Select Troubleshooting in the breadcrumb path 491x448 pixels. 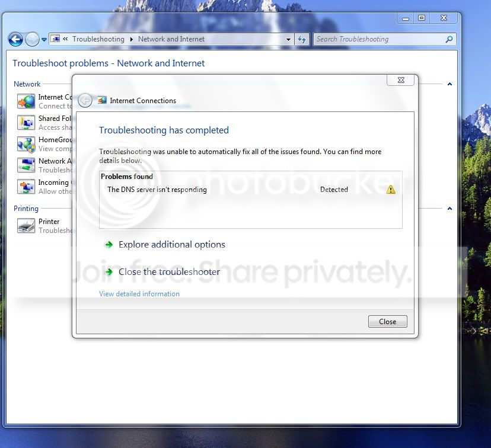(x=98, y=39)
